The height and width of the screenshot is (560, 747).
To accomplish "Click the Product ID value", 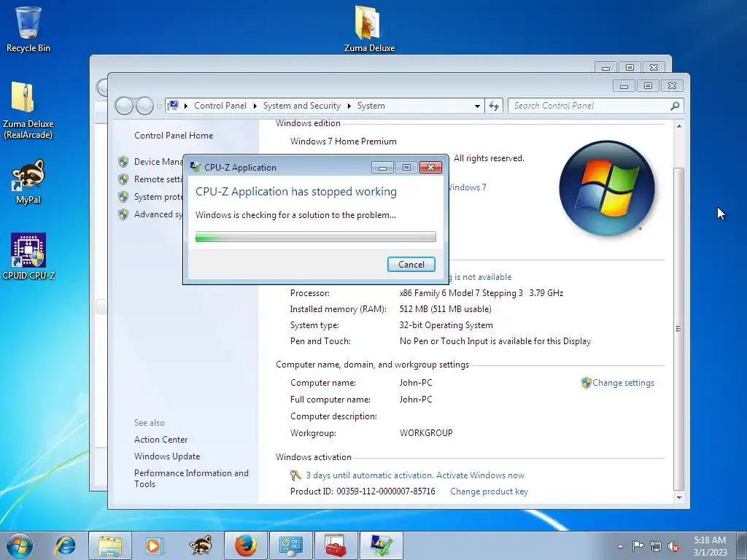I will point(385,491).
